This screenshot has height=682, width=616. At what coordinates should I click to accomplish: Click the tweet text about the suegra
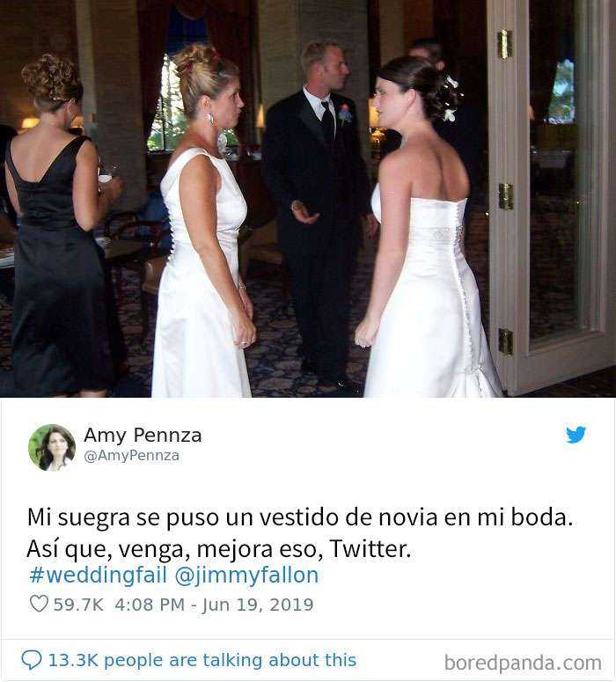coord(300,532)
